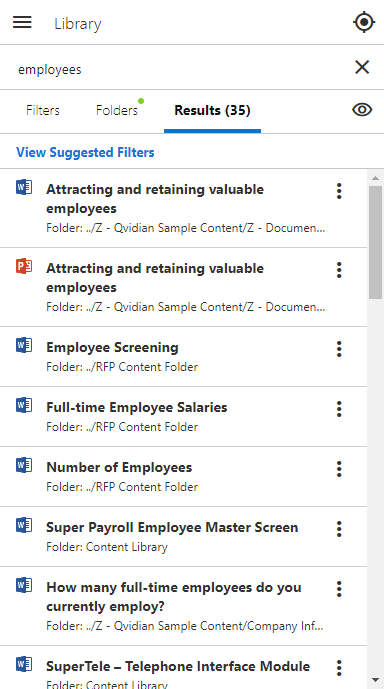The height and width of the screenshot is (689, 384).
Task: Open three-dot menu for SuperTele Telephone Interface Module
Action: (339, 668)
